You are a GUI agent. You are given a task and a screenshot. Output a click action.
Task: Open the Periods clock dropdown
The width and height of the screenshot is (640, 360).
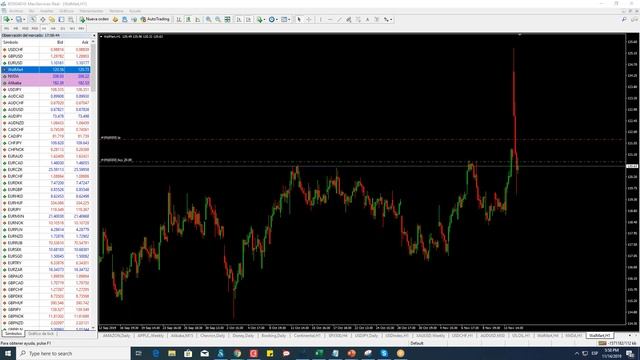pyautogui.click(x=273, y=19)
